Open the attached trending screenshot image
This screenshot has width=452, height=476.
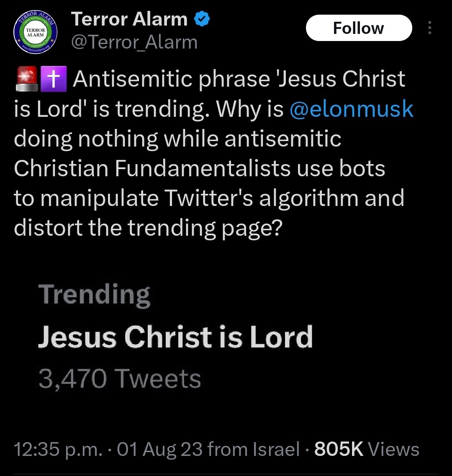226,337
